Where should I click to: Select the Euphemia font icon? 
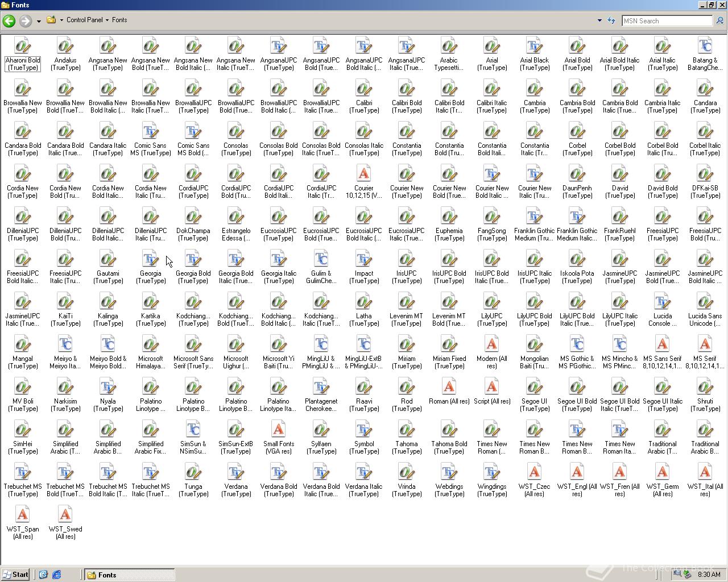449,216
